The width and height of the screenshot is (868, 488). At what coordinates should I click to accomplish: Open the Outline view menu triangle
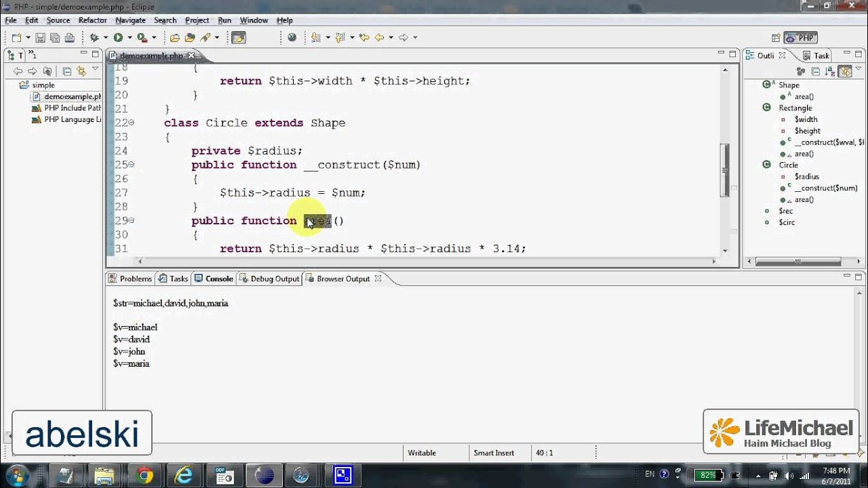pyautogui.click(x=859, y=70)
